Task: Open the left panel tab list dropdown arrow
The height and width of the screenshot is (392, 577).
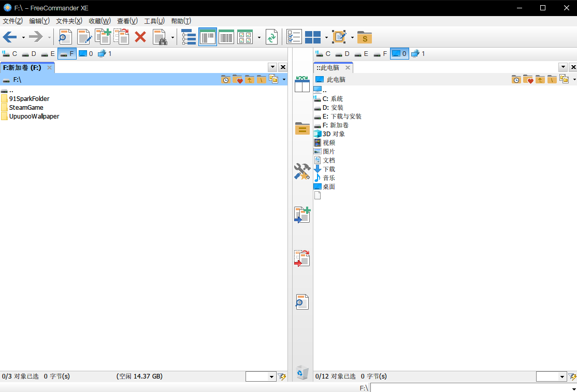Action: click(x=272, y=67)
